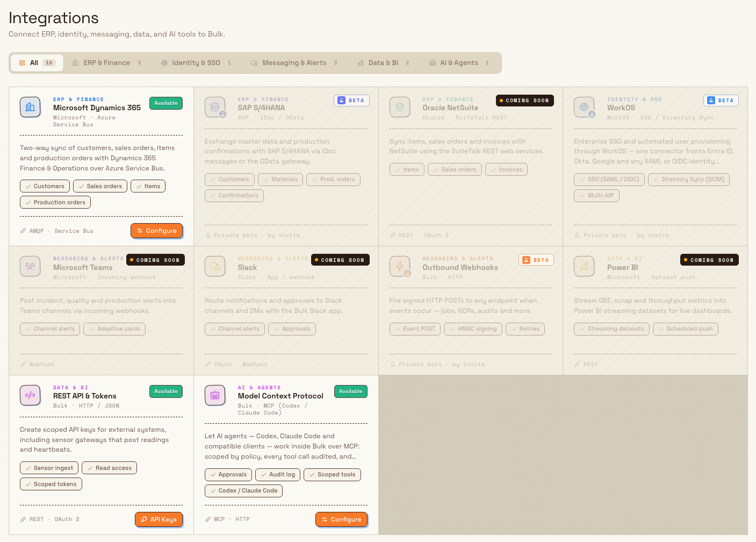Filter by Data & BI tab
This screenshot has width=756, height=542.
[384, 63]
